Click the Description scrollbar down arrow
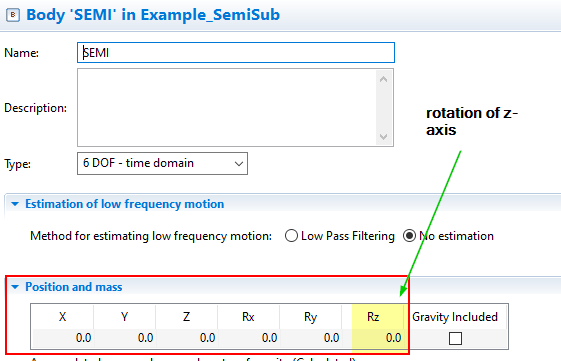Screen dimensions: 561x361 pos(384,137)
